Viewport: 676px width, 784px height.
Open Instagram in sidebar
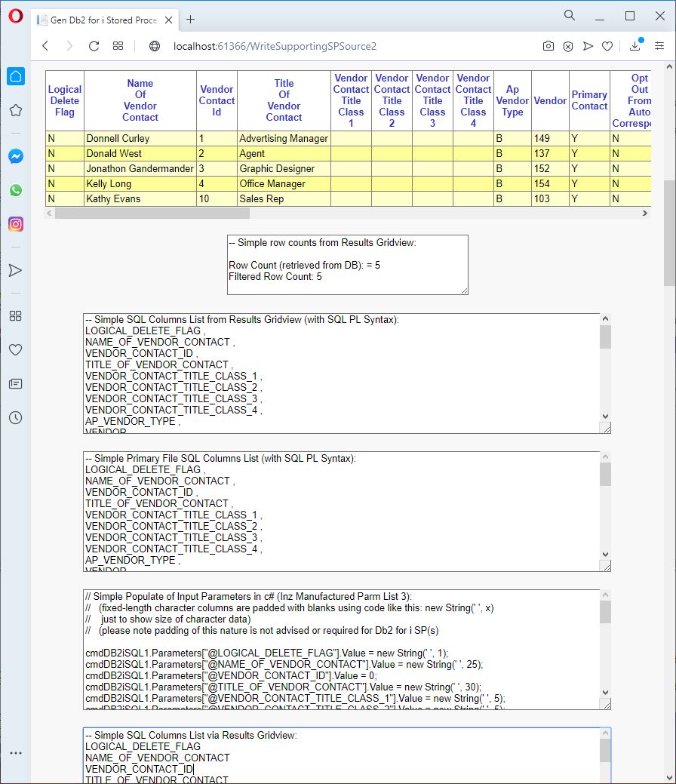click(16, 224)
